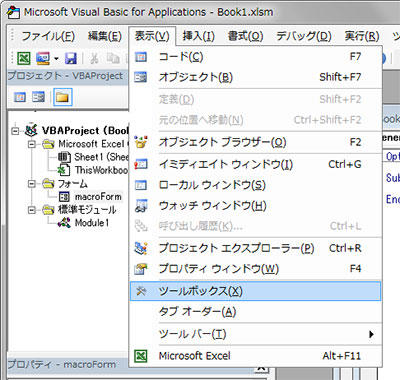
Task: Collapse the 標準モジュール folder node
Action: [x=32, y=210]
